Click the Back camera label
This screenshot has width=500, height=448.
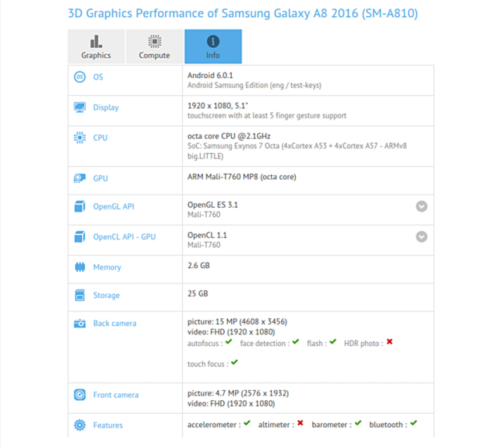click(115, 323)
